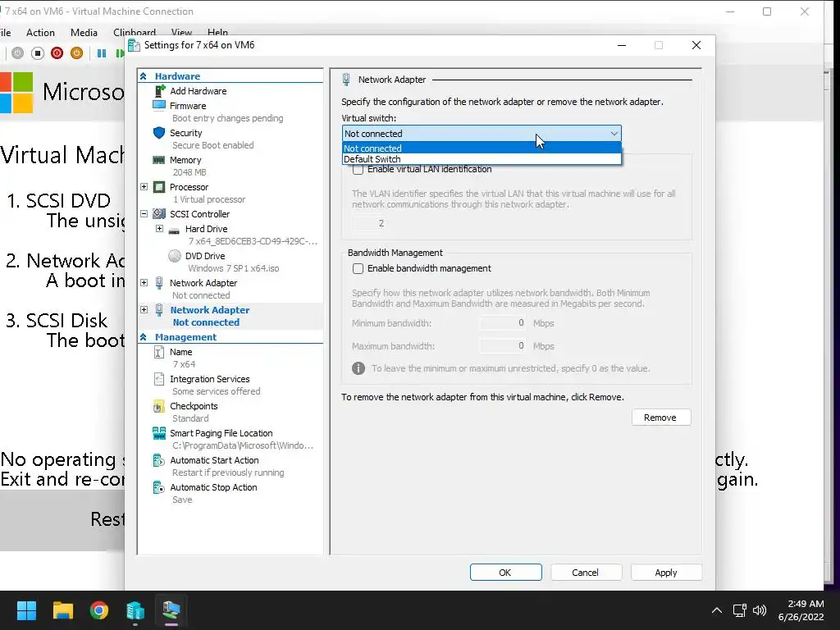Open the View menu

pyautogui.click(x=181, y=33)
